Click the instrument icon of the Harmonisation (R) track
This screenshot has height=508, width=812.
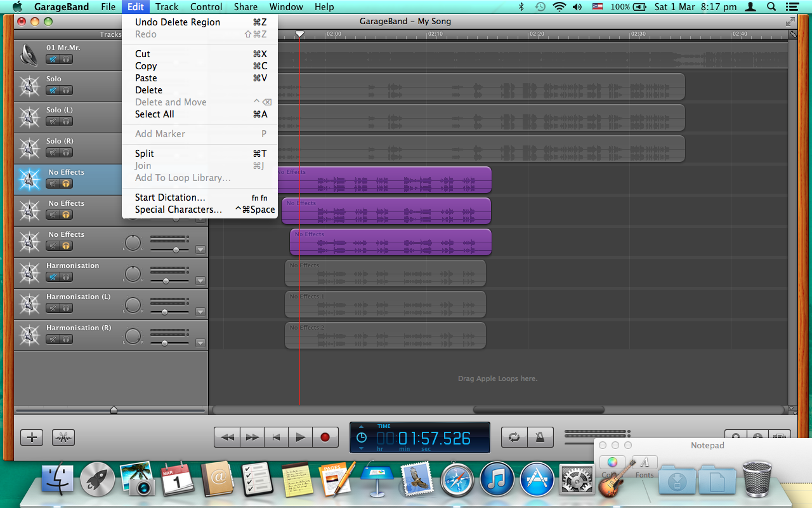(29, 335)
